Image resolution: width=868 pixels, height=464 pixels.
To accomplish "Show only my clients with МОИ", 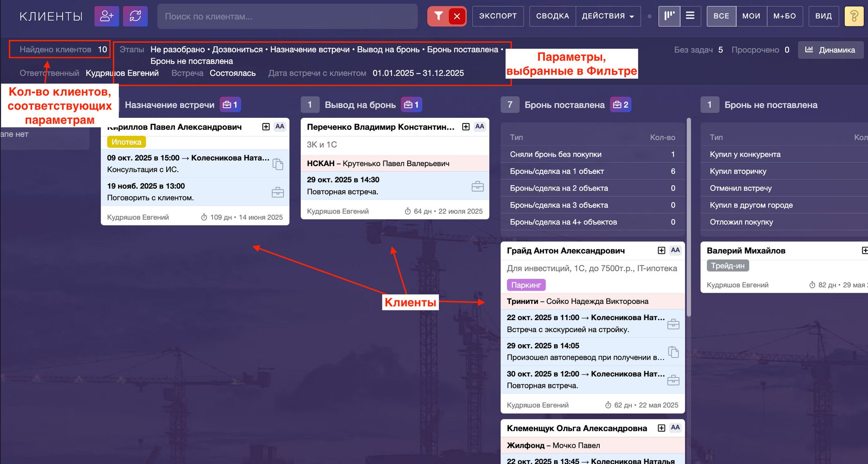I will [x=751, y=16].
